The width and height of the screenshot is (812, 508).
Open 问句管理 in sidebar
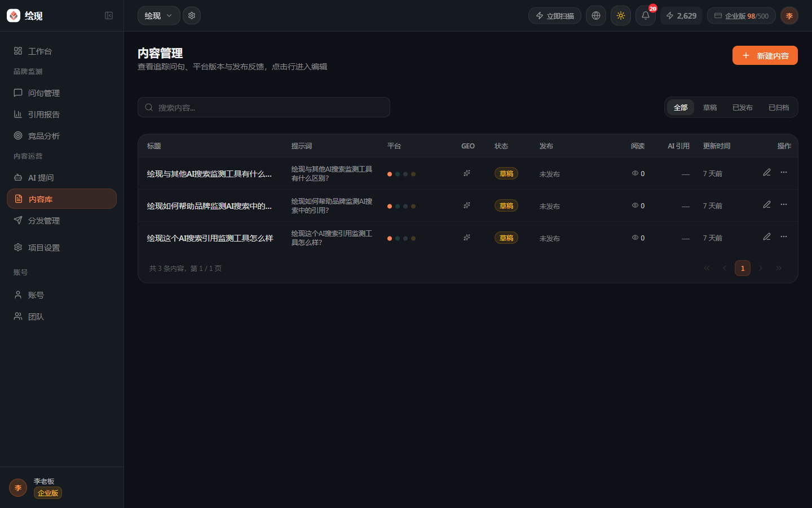[x=61, y=93]
